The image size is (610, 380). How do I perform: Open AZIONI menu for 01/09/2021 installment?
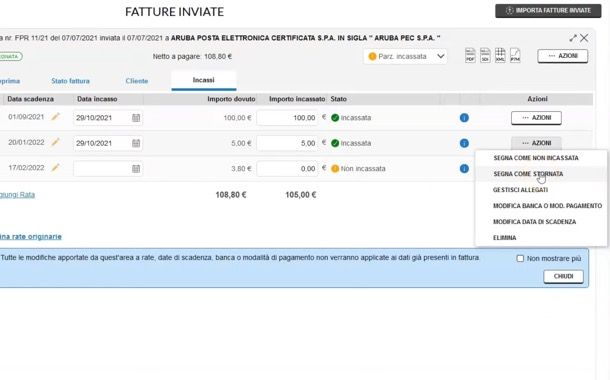[536, 118]
